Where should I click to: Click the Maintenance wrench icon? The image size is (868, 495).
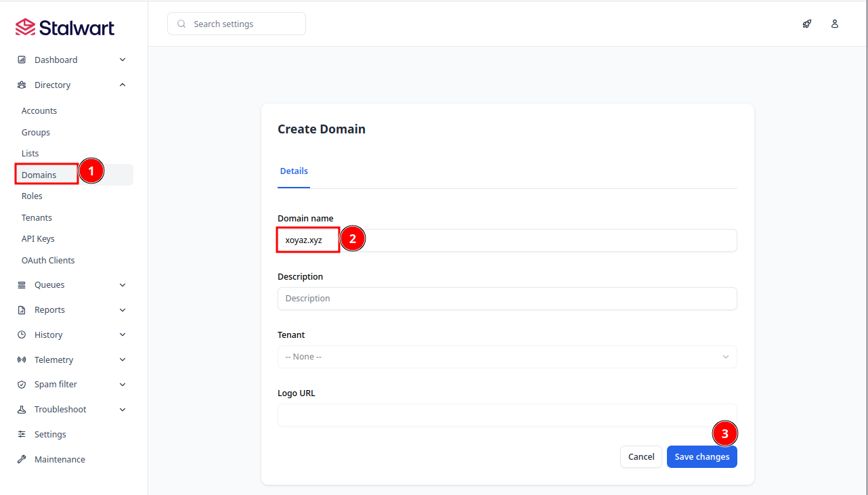[x=22, y=460]
